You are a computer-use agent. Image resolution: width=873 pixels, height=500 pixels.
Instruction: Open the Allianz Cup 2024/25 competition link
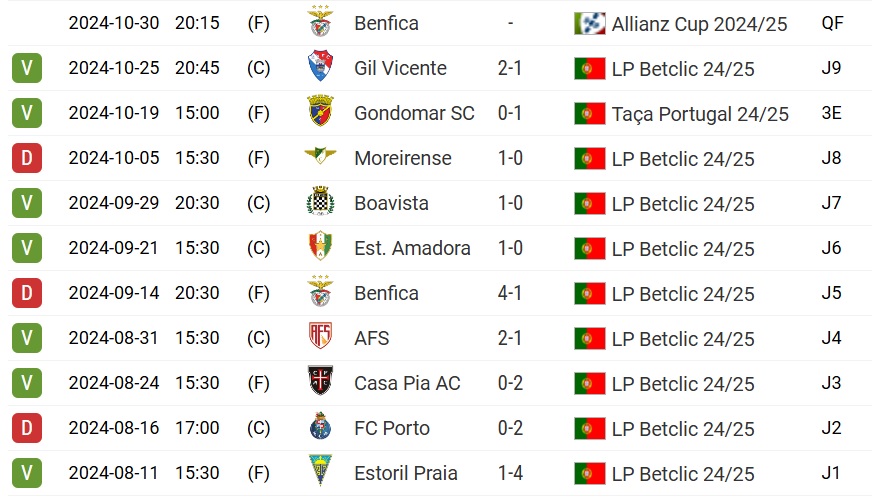tap(697, 23)
